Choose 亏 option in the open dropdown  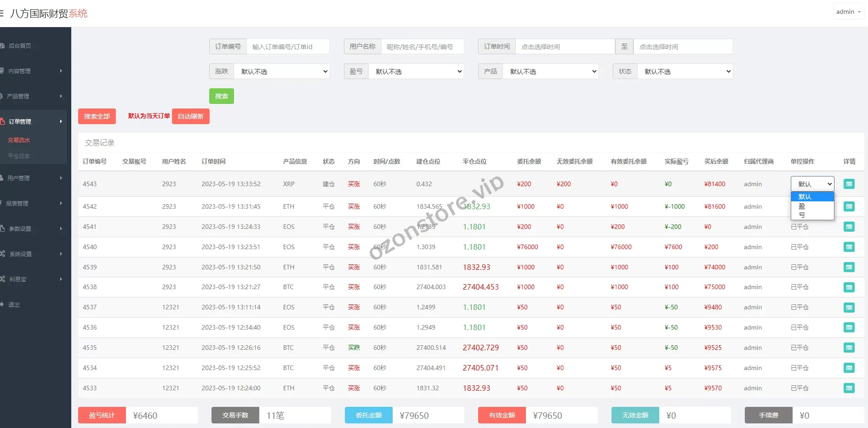point(802,215)
